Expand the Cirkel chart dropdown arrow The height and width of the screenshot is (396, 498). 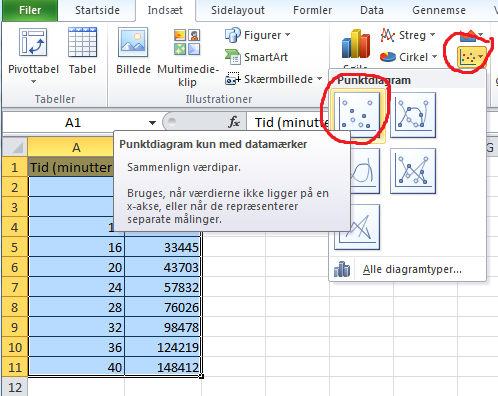tap(435, 57)
